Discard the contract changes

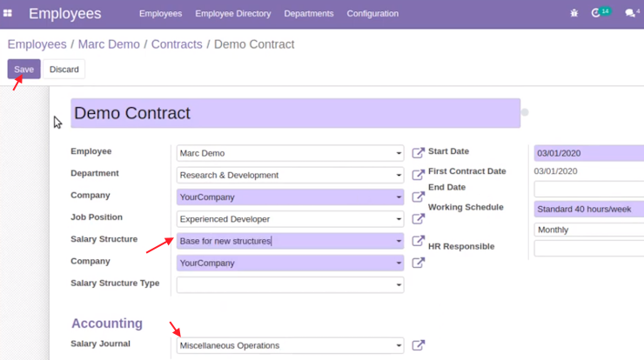(x=64, y=69)
